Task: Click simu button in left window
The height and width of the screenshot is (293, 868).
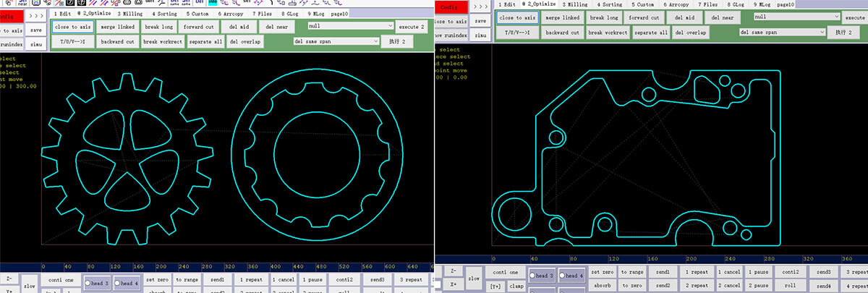Action: pos(36,45)
